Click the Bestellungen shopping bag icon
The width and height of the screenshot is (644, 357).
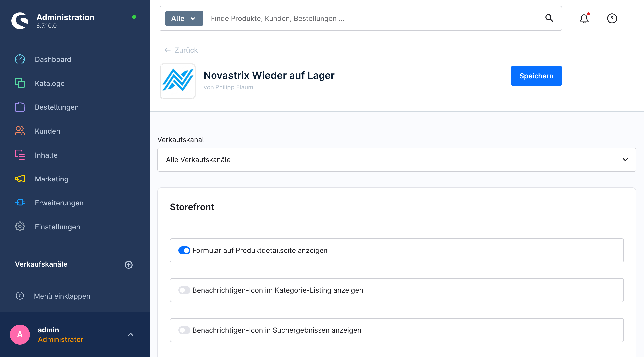[20, 107]
